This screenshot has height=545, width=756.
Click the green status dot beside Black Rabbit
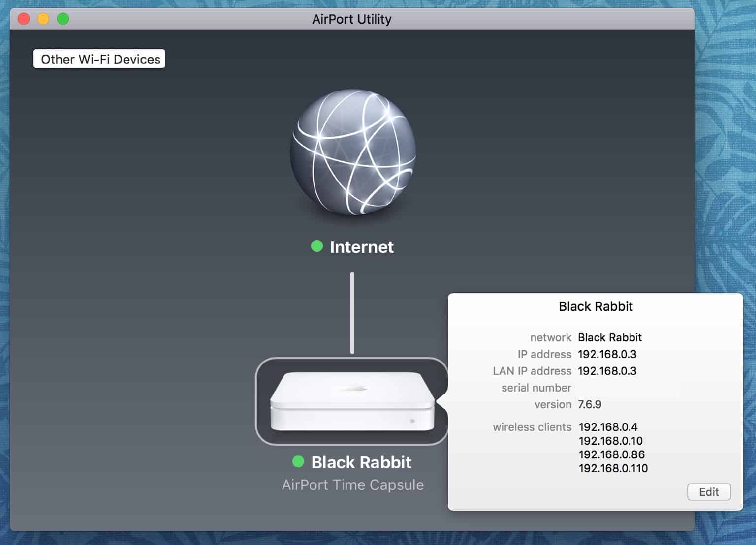[298, 461]
